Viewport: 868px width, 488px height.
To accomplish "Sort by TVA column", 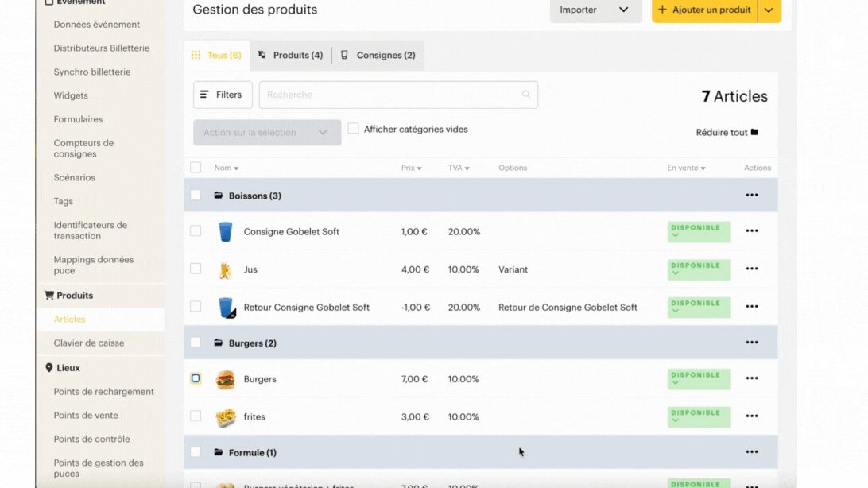I will (459, 168).
